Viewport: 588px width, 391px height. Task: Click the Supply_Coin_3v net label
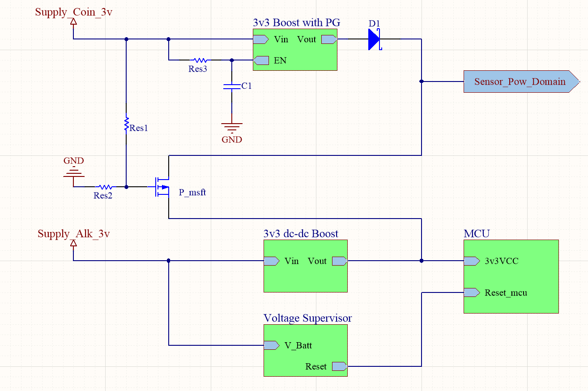pyautogui.click(x=73, y=12)
